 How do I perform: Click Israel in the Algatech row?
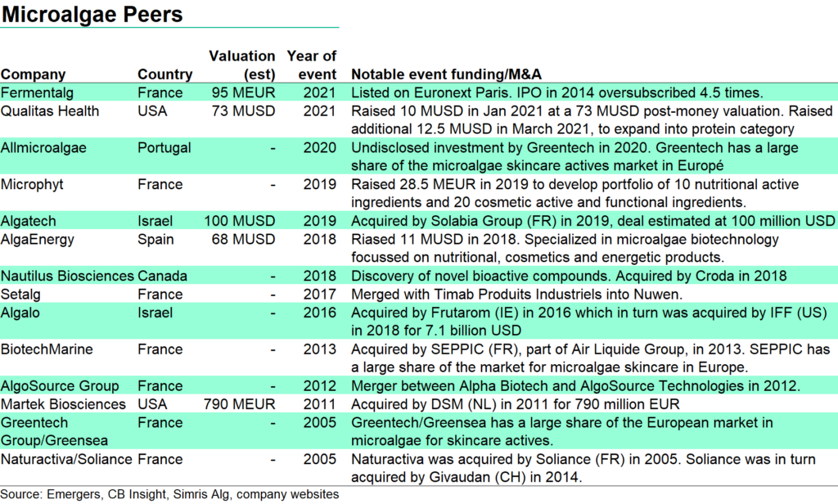coord(155,221)
